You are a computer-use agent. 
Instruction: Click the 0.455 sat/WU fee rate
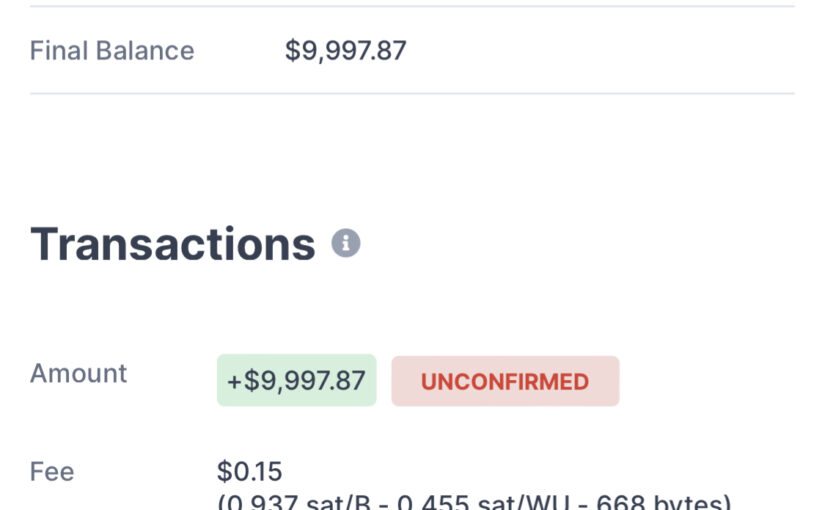480,502
